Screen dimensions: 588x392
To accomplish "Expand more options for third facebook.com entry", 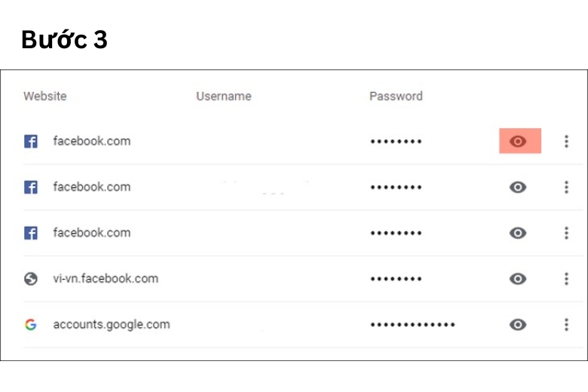I will pyautogui.click(x=566, y=233).
